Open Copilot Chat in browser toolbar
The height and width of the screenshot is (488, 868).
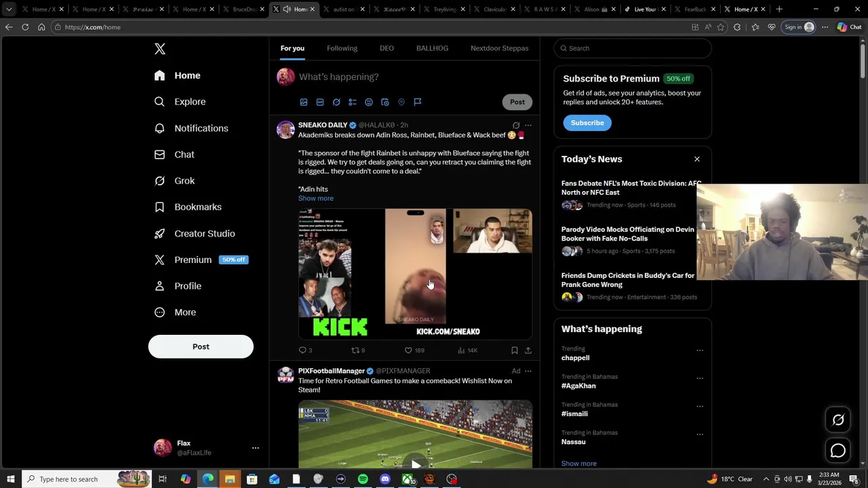[848, 27]
